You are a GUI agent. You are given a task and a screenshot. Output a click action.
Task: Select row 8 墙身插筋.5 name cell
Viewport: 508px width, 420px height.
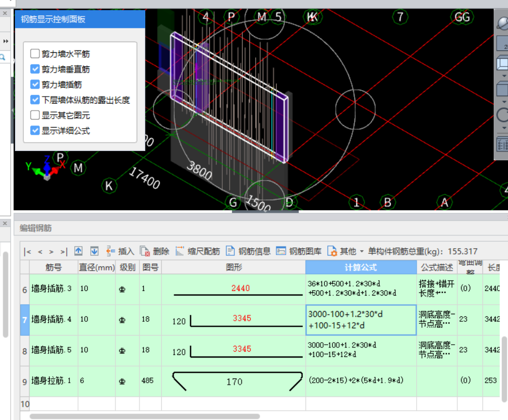point(54,350)
